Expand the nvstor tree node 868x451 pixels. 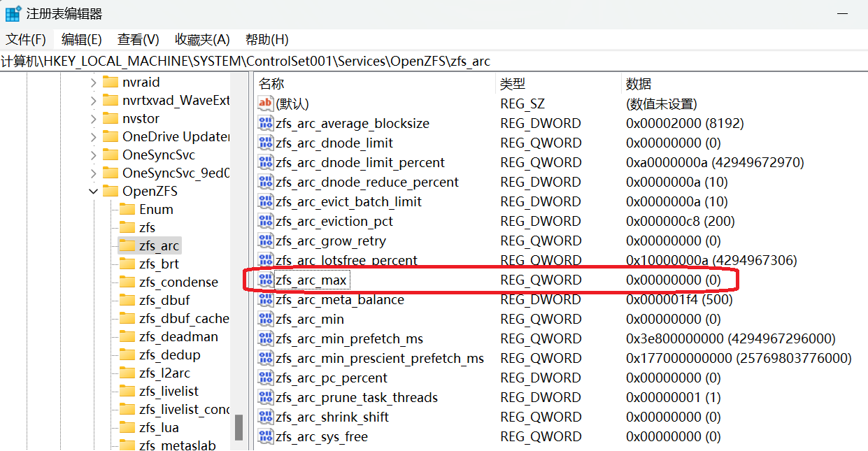pos(94,119)
